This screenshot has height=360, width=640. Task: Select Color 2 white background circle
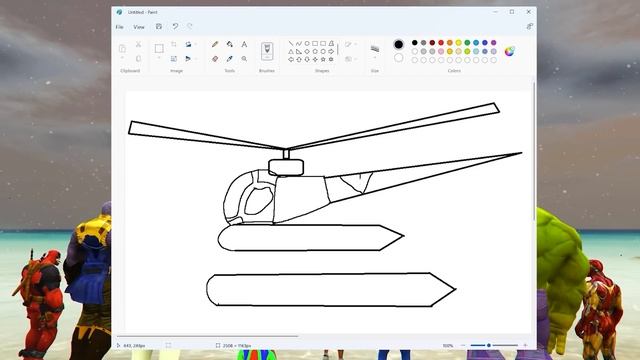[399, 58]
